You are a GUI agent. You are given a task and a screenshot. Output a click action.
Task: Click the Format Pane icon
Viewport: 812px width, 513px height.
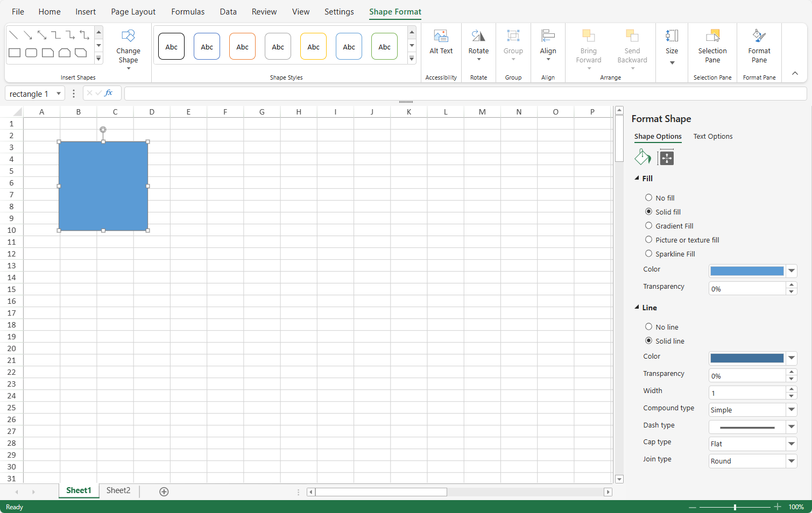point(759,37)
